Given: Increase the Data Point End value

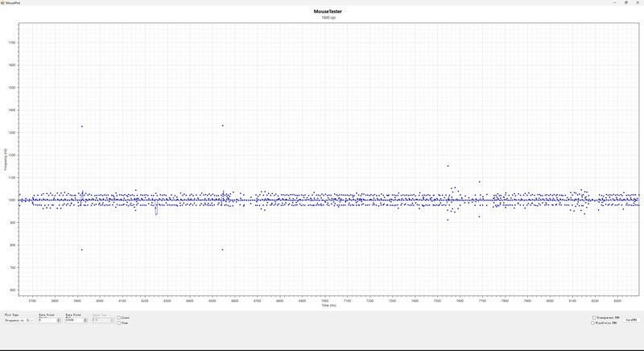Looking at the screenshot, I should coord(85,319).
